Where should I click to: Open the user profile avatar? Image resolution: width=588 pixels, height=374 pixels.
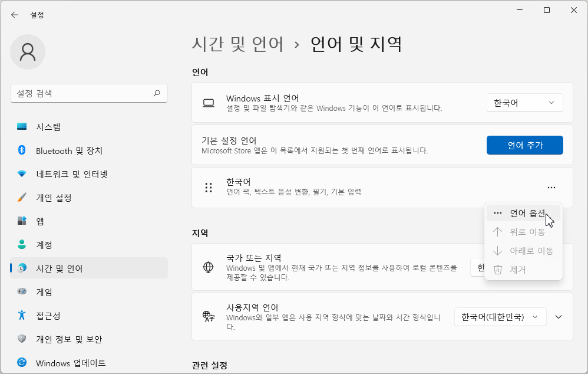click(x=28, y=52)
